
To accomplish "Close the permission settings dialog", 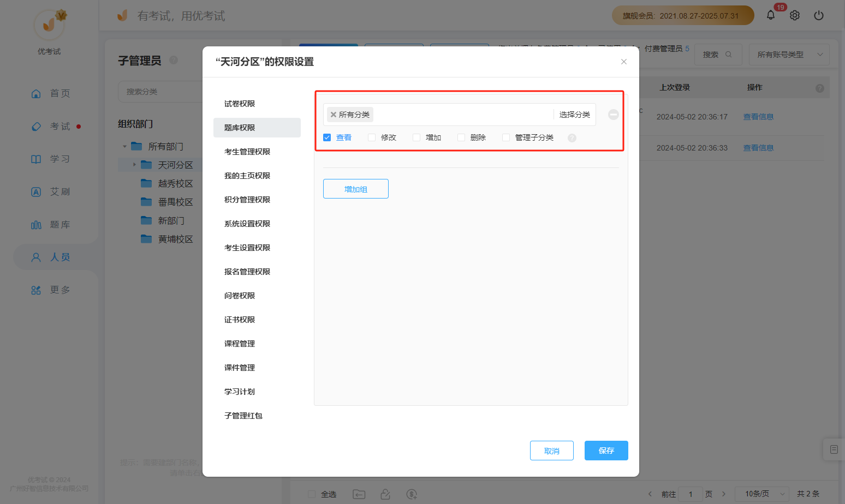I will pyautogui.click(x=624, y=62).
